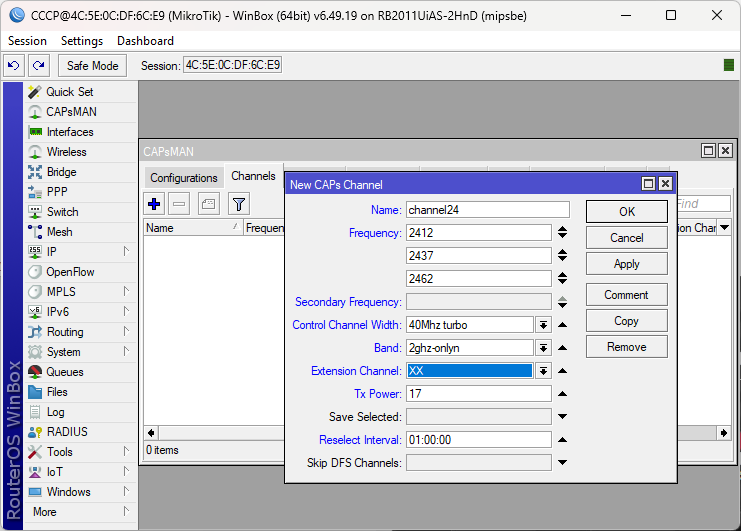The image size is (741, 531).
Task: Click the minus remove icon in Channels
Action: pos(179,204)
